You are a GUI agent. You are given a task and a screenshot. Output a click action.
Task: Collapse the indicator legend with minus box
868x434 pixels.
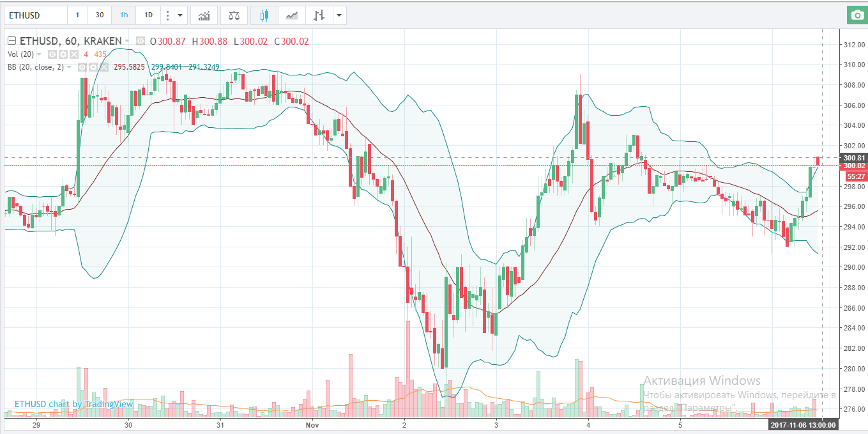tap(11, 41)
